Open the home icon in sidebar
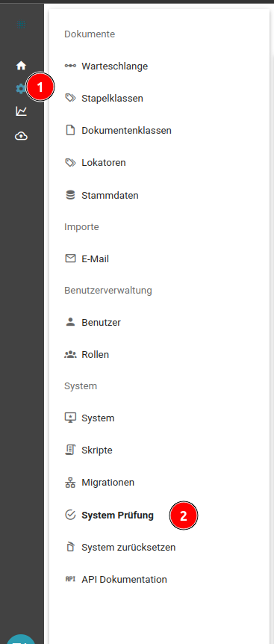274x644 pixels. coord(21,65)
